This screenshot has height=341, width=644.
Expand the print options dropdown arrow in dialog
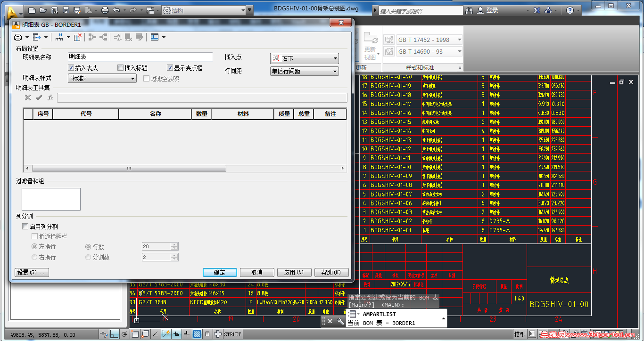point(27,37)
